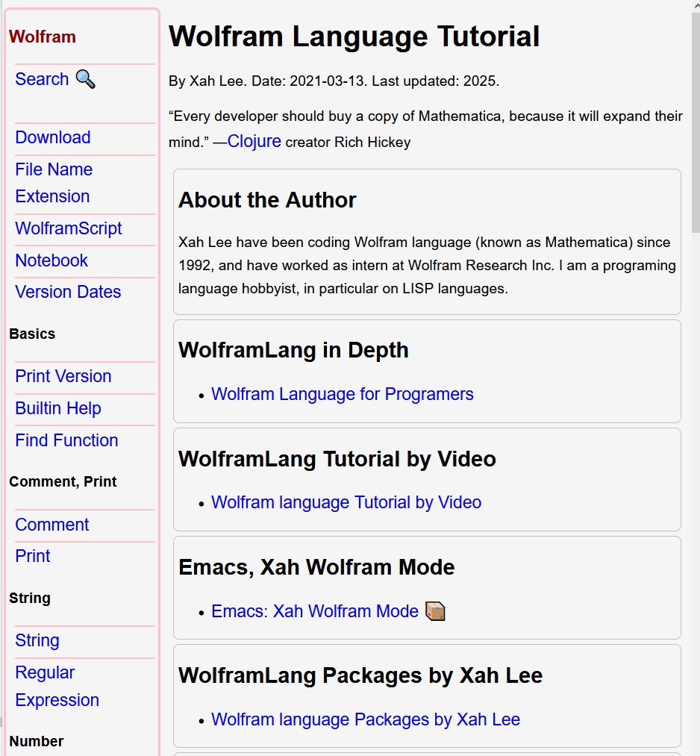Image resolution: width=700 pixels, height=756 pixels.
Task: Open the Print sidebar link
Action: [32, 556]
